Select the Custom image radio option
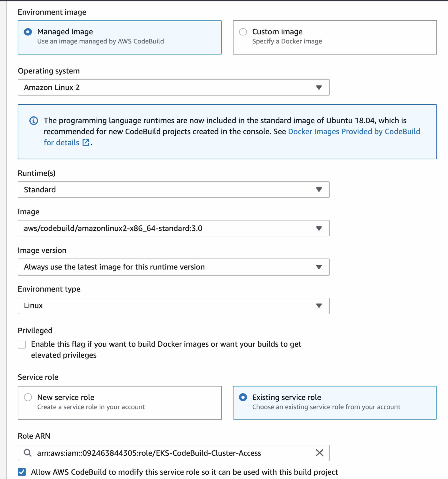Image resolution: width=448 pixels, height=479 pixels. [243, 32]
